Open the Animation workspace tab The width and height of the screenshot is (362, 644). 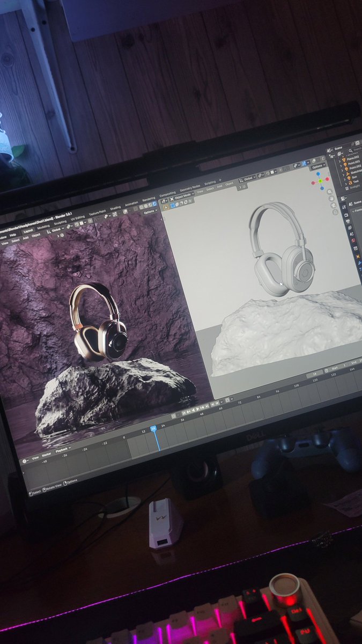(131, 203)
